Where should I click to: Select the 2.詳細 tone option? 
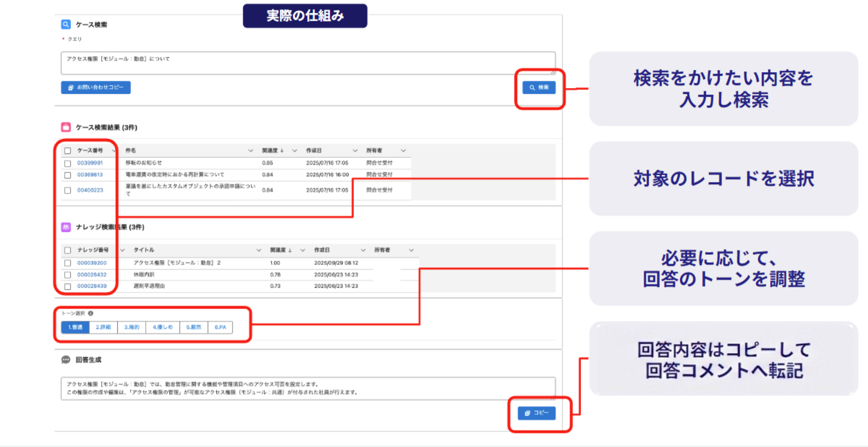click(103, 327)
